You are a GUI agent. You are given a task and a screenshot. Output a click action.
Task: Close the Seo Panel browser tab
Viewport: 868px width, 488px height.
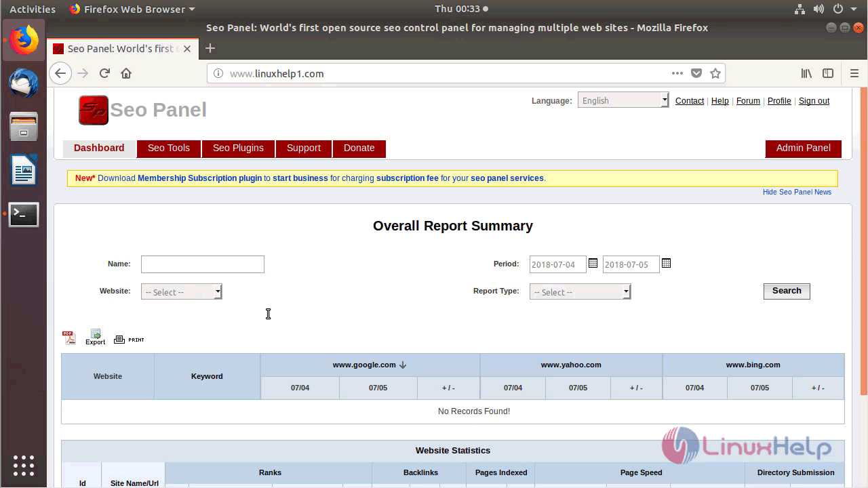click(x=187, y=49)
